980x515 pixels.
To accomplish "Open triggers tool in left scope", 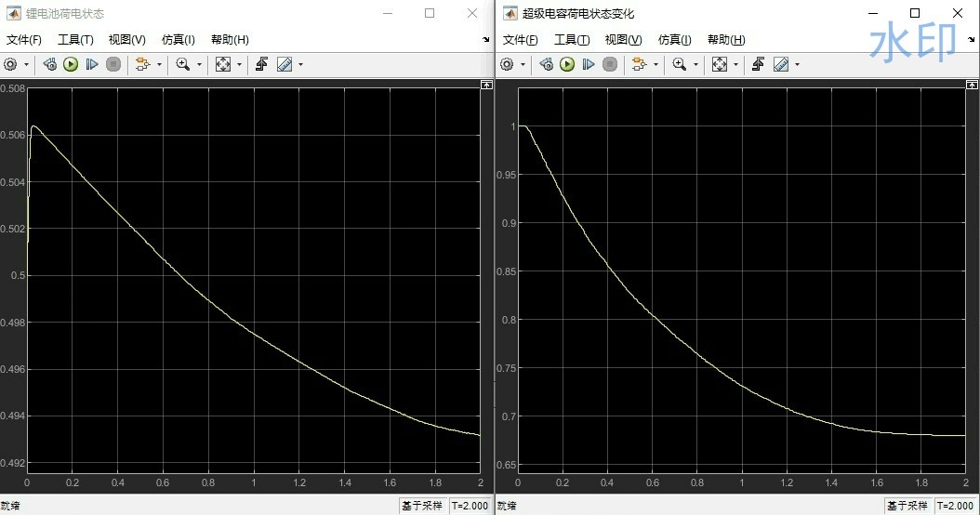I will 262,64.
